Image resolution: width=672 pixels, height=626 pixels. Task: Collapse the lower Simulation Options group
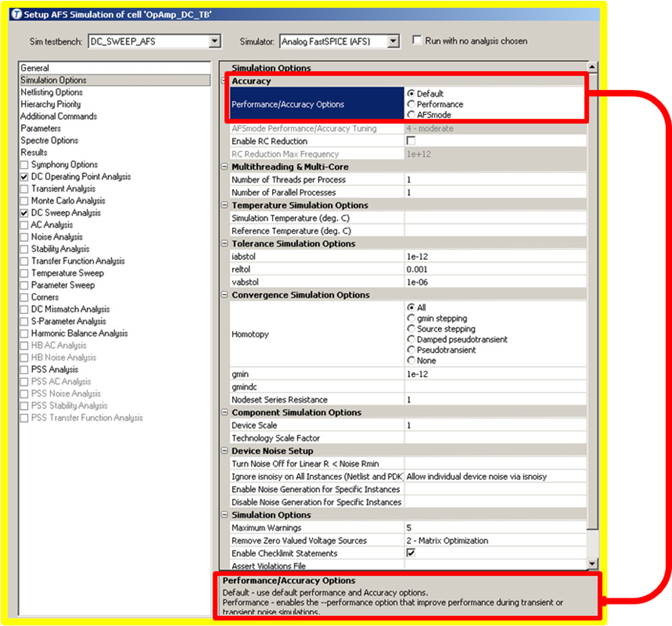(224, 514)
